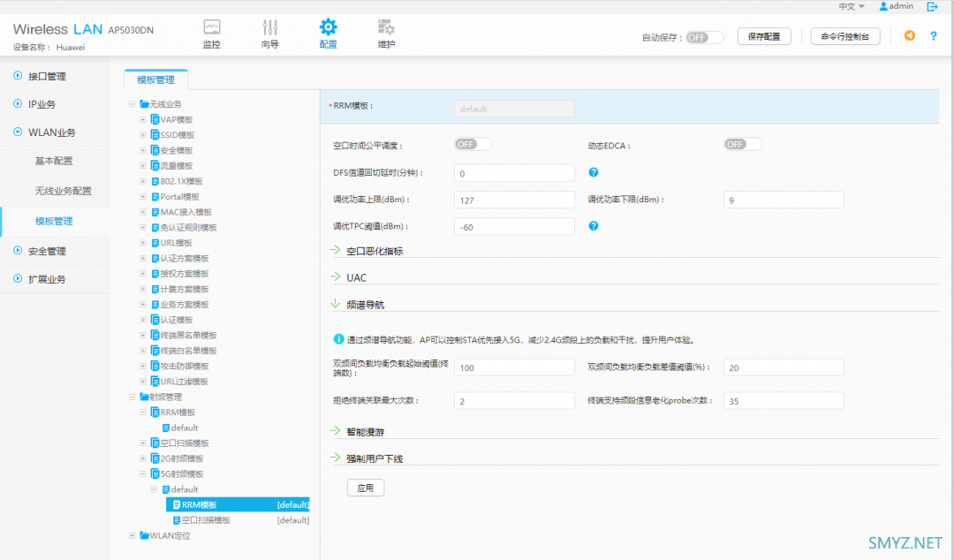The width and height of the screenshot is (954, 560).
Task: Click the 命令行控制台 button
Action: [x=845, y=36]
